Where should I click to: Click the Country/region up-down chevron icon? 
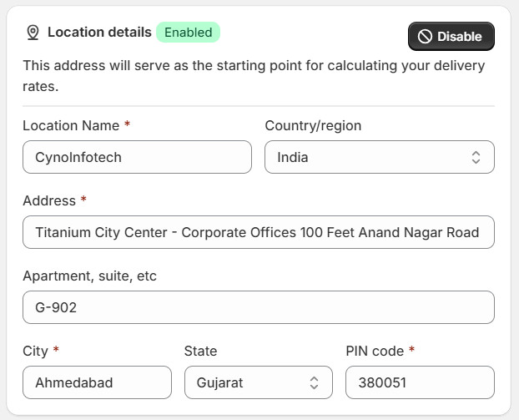coord(476,157)
